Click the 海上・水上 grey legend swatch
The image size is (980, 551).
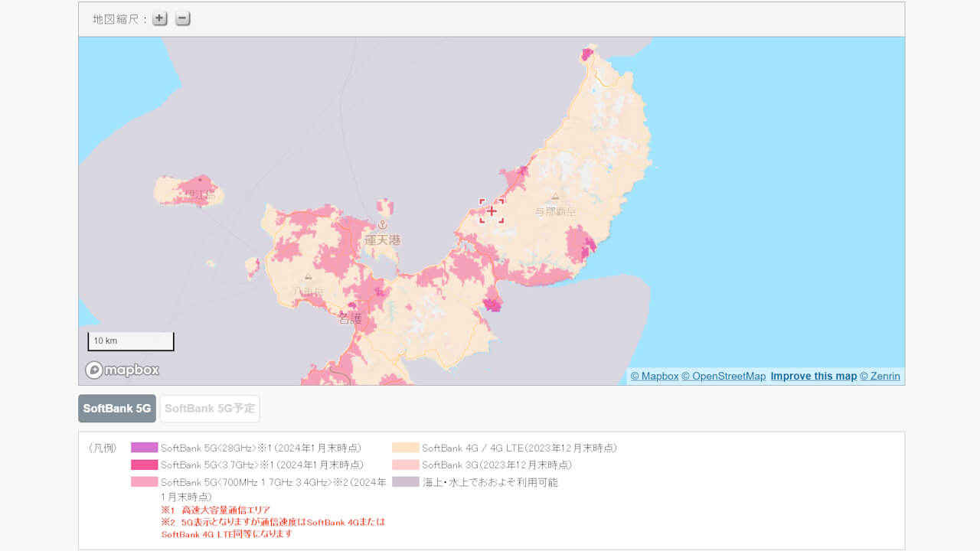406,482
